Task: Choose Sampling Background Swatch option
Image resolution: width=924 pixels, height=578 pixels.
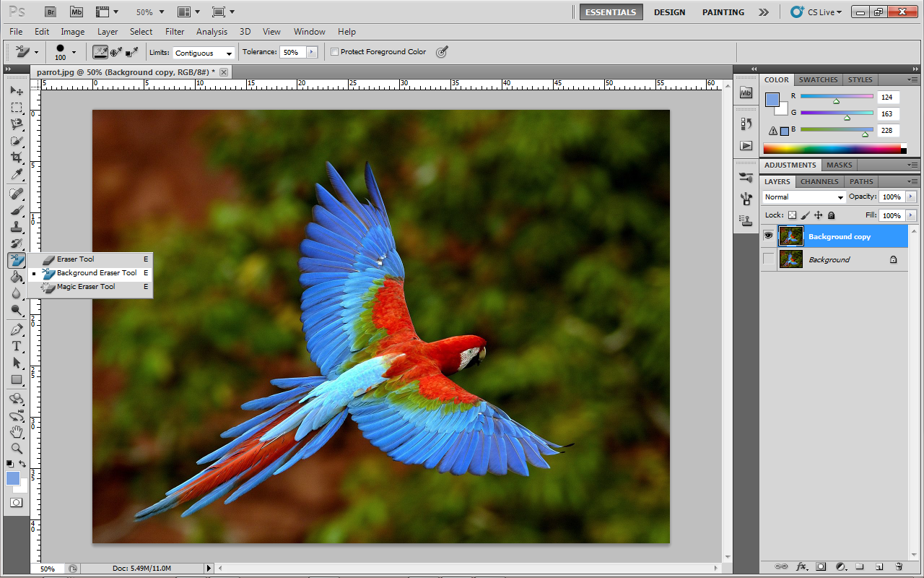Action: pos(132,52)
